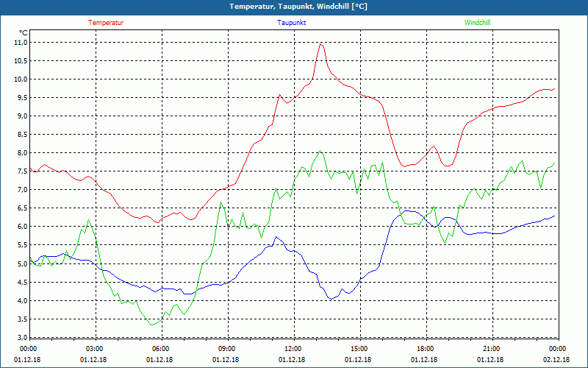Click the 3,0 y-axis value

coord(23,337)
